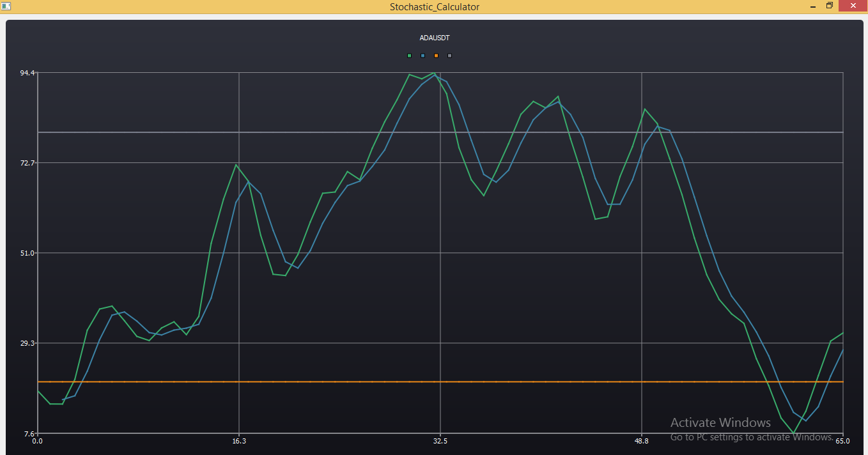Click the ADAUSDT chart title

coord(434,38)
